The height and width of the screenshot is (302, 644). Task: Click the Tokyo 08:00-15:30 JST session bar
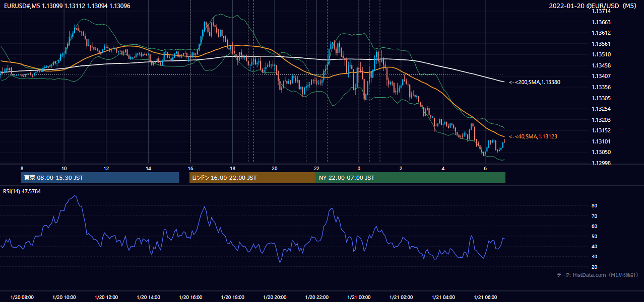click(x=100, y=178)
